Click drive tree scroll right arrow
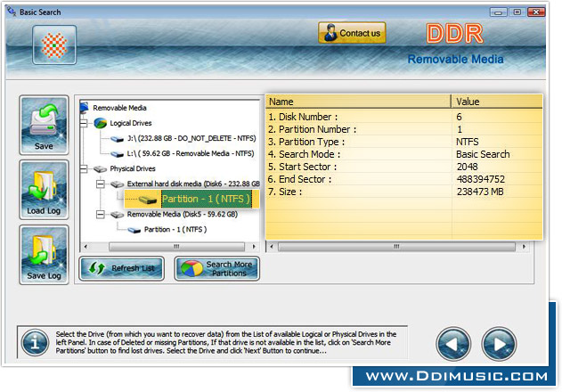 (x=254, y=247)
